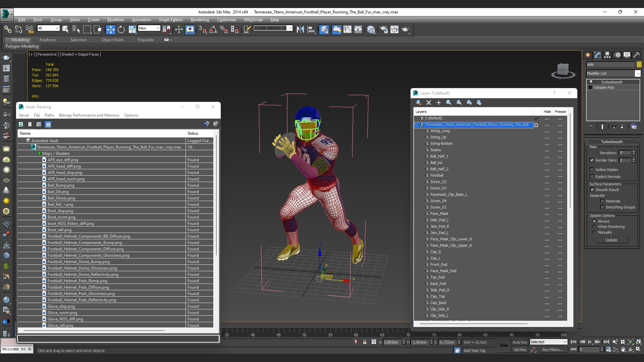This screenshot has height=362, width=644.
Task: Open selection filter All dropdown
Action: point(57,28)
